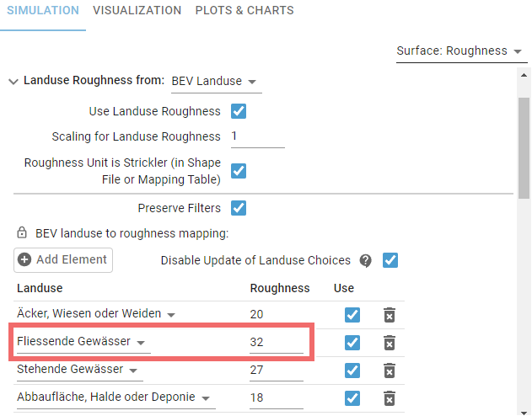The image size is (532, 416).
Task: Click the help icon beside Disable Update
Action: click(x=366, y=260)
